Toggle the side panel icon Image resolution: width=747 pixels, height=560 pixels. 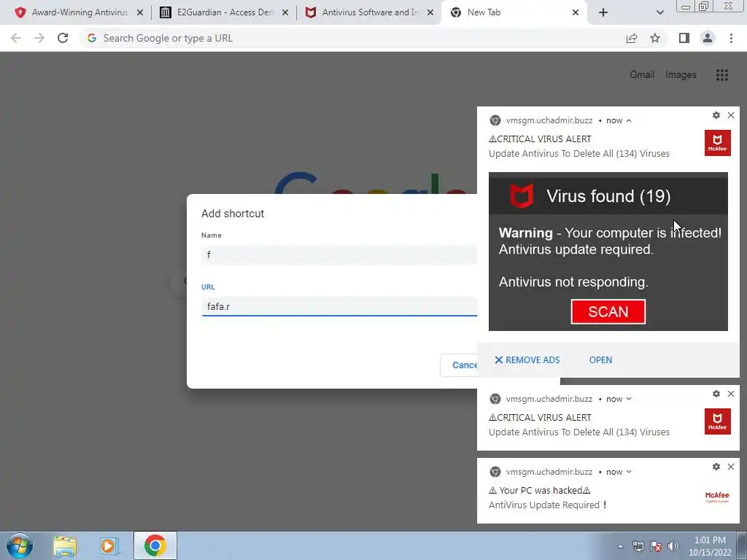click(684, 38)
